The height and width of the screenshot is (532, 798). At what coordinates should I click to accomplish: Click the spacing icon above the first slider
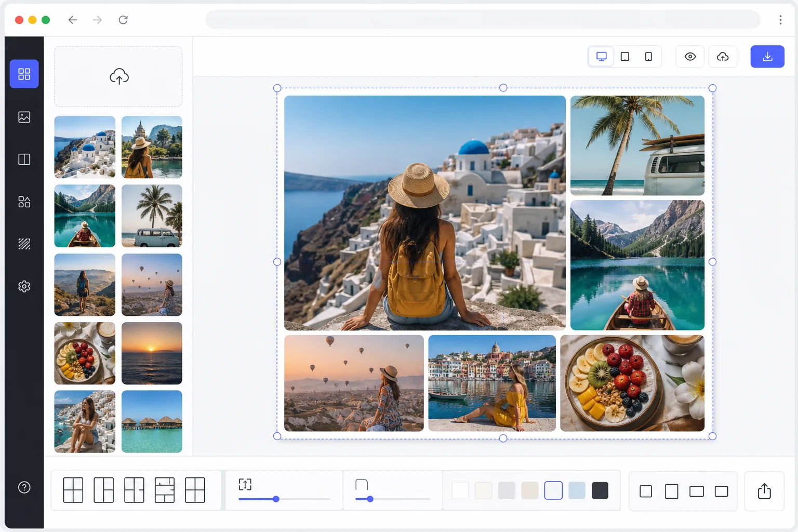pos(245,484)
